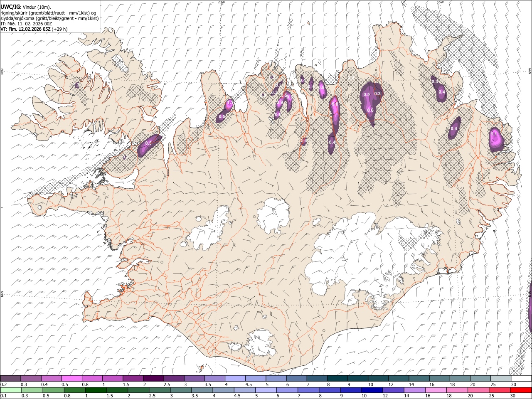Pick the palest green 0.1–0.3 rain swatch

tap(11, 390)
